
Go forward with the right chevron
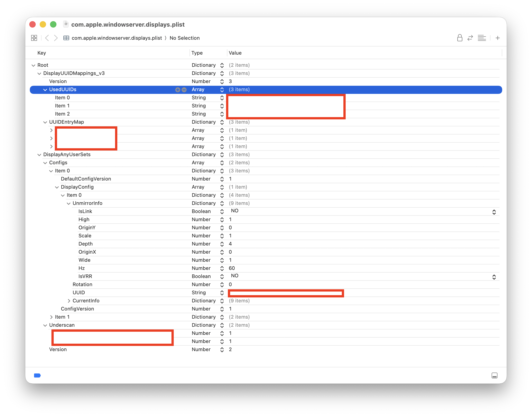coord(56,38)
